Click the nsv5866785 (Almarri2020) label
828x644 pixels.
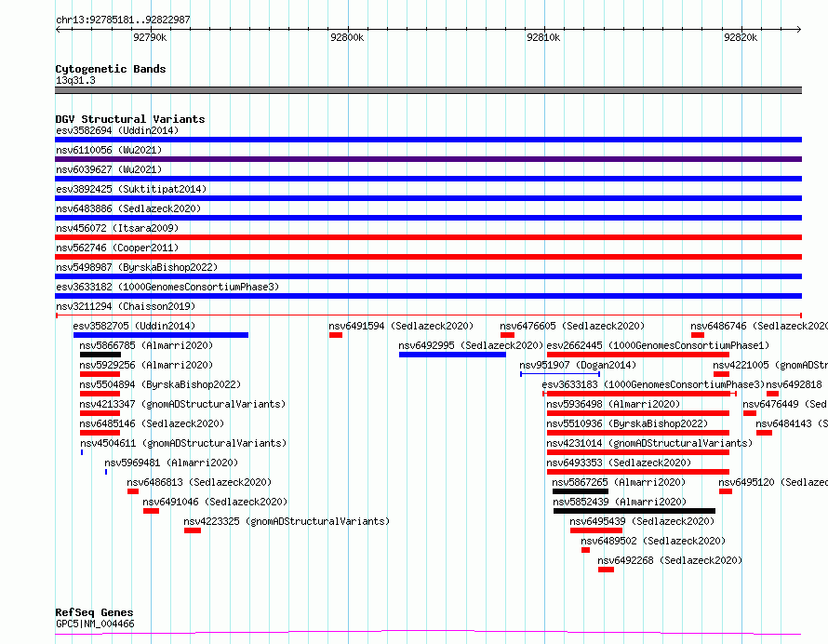pos(146,345)
